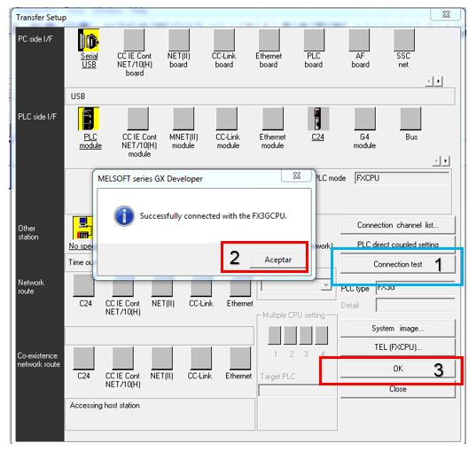Choose the MNET(II) module icon
476x451 pixels.
tap(183, 119)
